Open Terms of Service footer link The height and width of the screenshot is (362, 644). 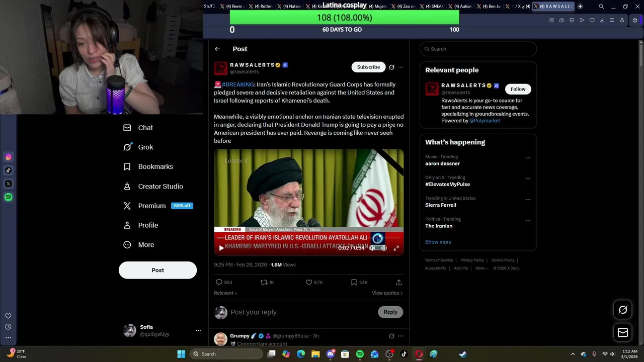click(x=439, y=260)
